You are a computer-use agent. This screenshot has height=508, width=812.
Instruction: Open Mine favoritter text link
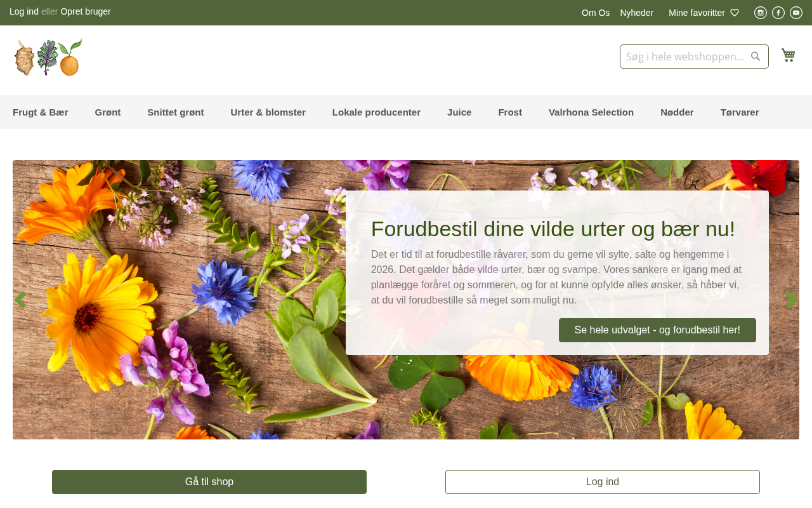point(697,13)
